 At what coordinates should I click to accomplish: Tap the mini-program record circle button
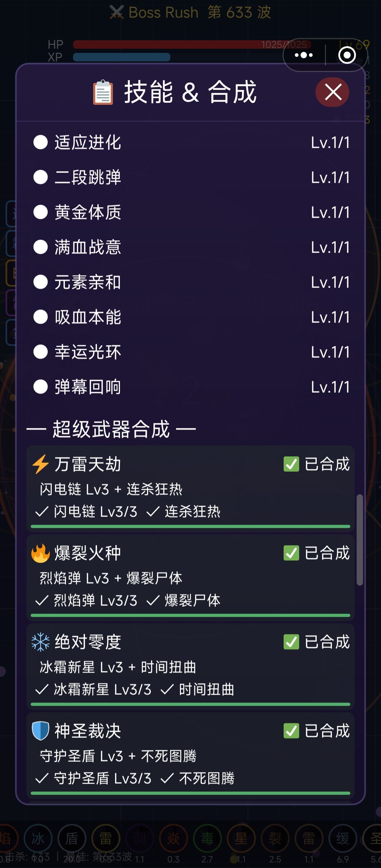(x=347, y=55)
